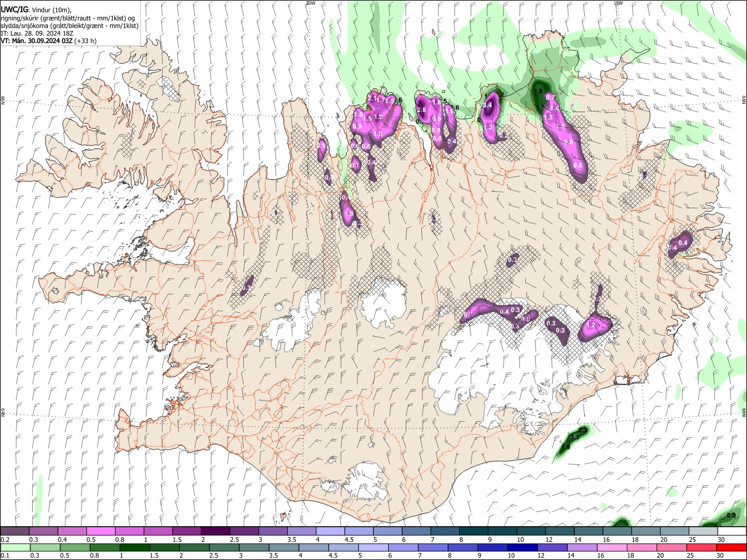Click the "4.5" label in the top scale
Viewport: 747px width, 560px height.
pos(349,539)
